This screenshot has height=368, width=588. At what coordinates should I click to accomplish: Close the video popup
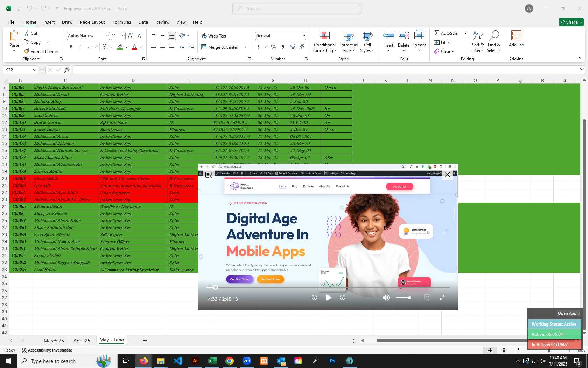pyautogui.click(x=448, y=175)
